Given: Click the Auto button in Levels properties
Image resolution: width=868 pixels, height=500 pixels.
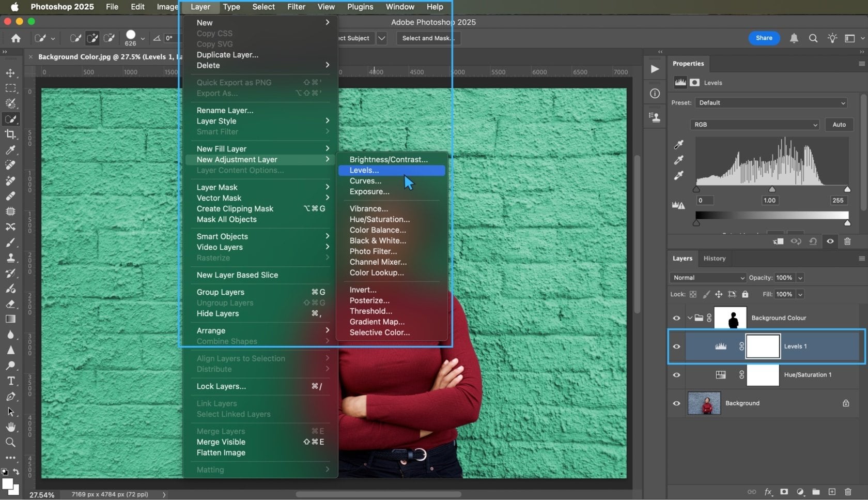Looking at the screenshot, I should tap(839, 125).
